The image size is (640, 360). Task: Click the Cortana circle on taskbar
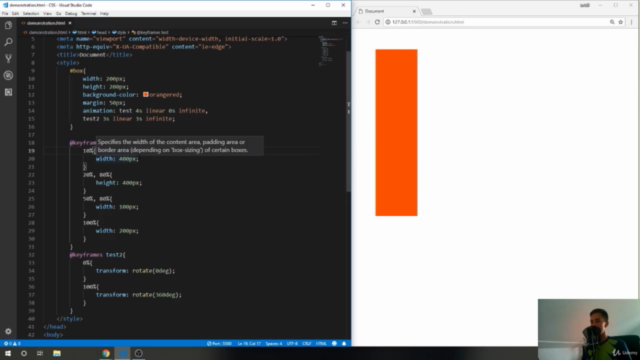click(24, 353)
